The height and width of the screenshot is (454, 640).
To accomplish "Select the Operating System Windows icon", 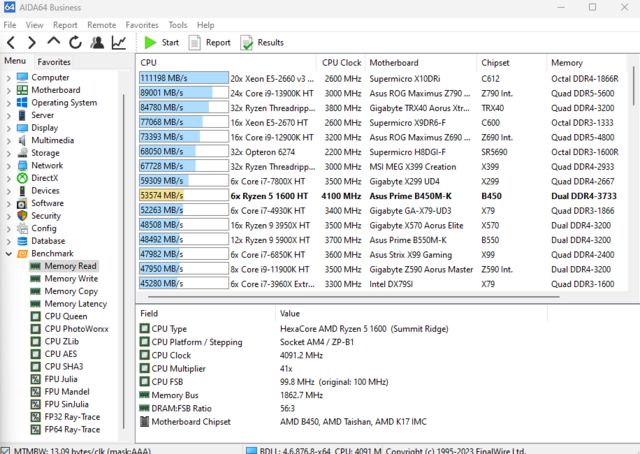I will [22, 102].
